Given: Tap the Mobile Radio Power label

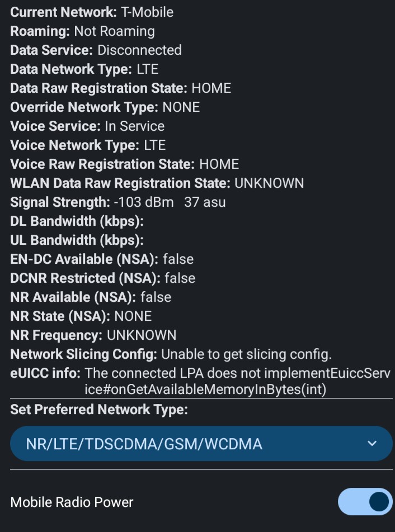Looking at the screenshot, I should [72, 502].
